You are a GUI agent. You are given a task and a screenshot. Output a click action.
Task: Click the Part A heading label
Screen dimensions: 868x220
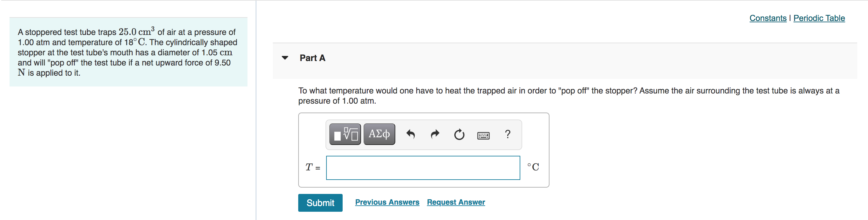pos(312,58)
